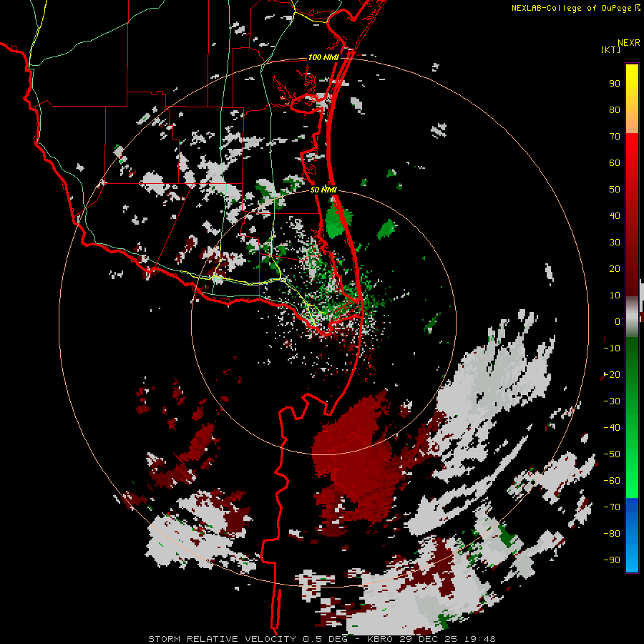This screenshot has width=644, height=644.
Task: Click the 80 value on the velocity scale
Action: [x=615, y=109]
